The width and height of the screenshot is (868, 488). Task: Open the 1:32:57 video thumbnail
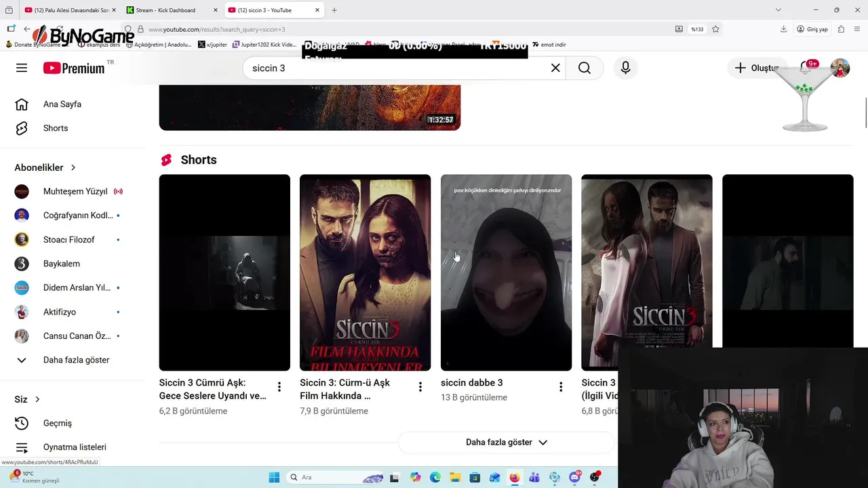coord(310,107)
